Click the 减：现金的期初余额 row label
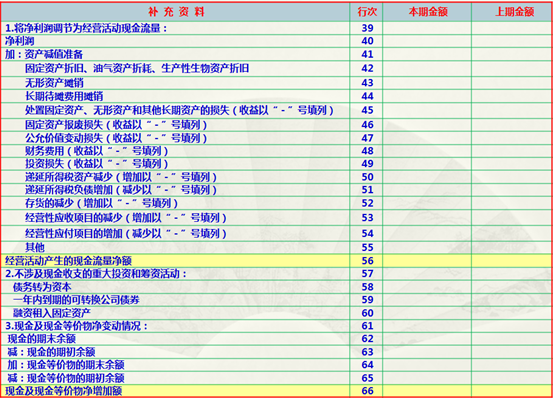Screen dimensions: 553x398 click(x=51, y=352)
